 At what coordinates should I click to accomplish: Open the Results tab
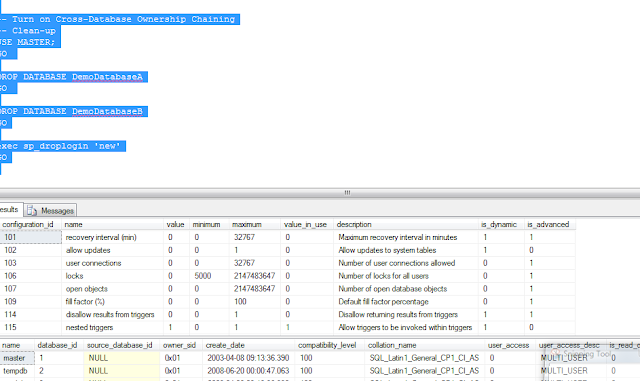tap(11, 209)
